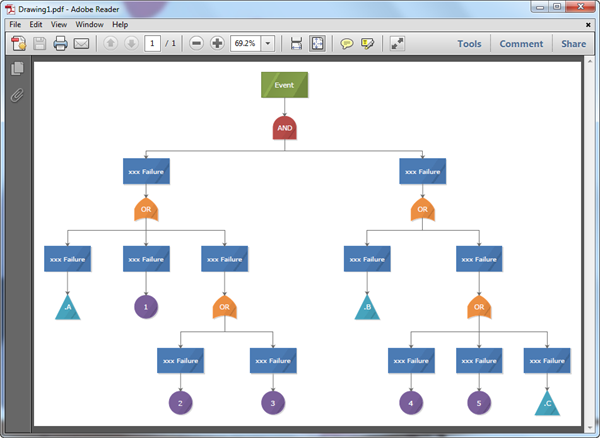The width and height of the screenshot is (600, 438).
Task: Open the View menu
Action: click(x=59, y=24)
